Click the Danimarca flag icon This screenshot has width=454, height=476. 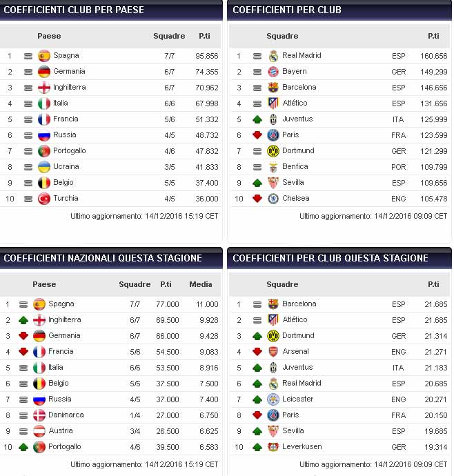[39, 415]
